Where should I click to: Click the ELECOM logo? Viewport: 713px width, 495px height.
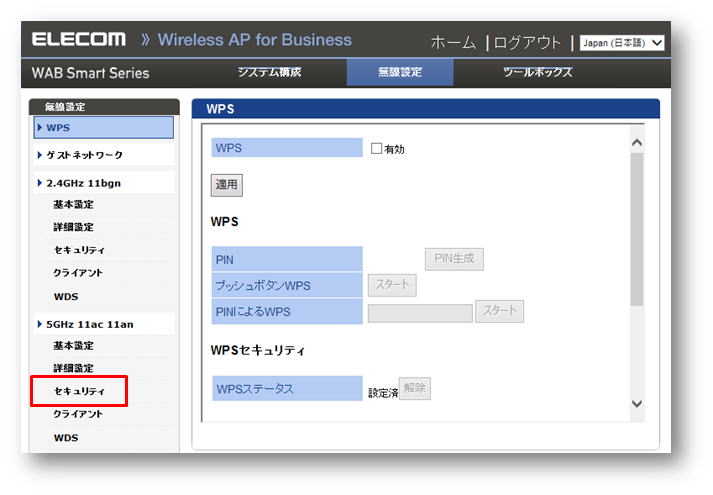(79, 39)
